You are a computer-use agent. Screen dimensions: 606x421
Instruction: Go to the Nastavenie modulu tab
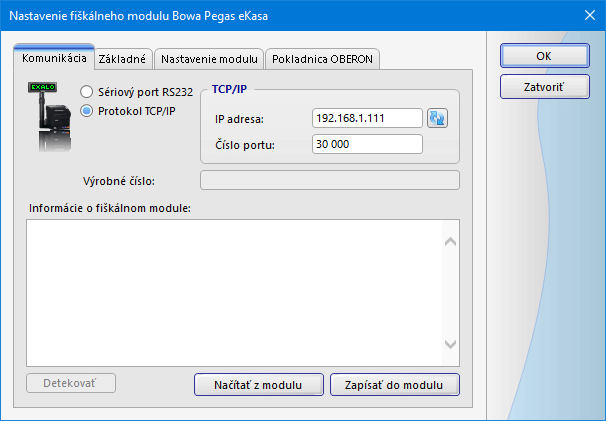209,60
